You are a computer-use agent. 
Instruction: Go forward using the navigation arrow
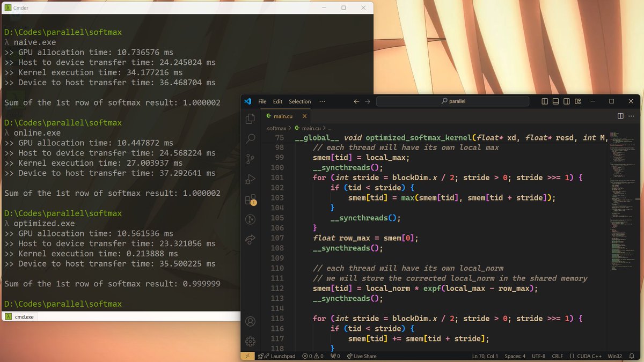click(368, 101)
